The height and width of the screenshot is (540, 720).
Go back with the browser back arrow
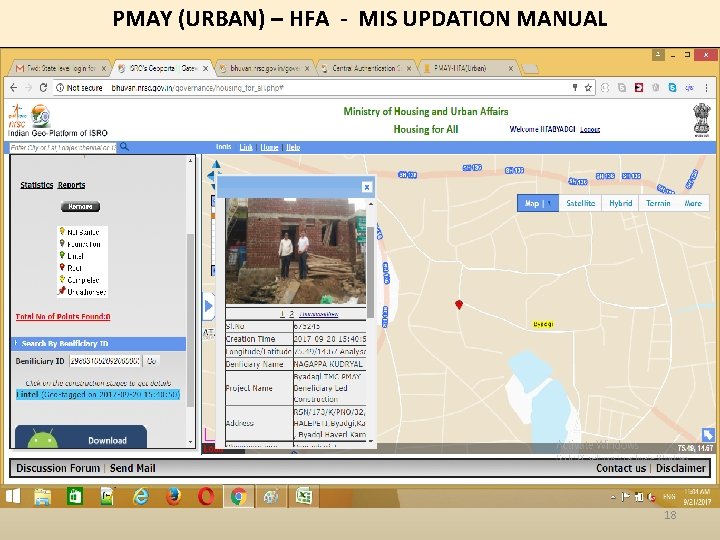pyautogui.click(x=14, y=88)
